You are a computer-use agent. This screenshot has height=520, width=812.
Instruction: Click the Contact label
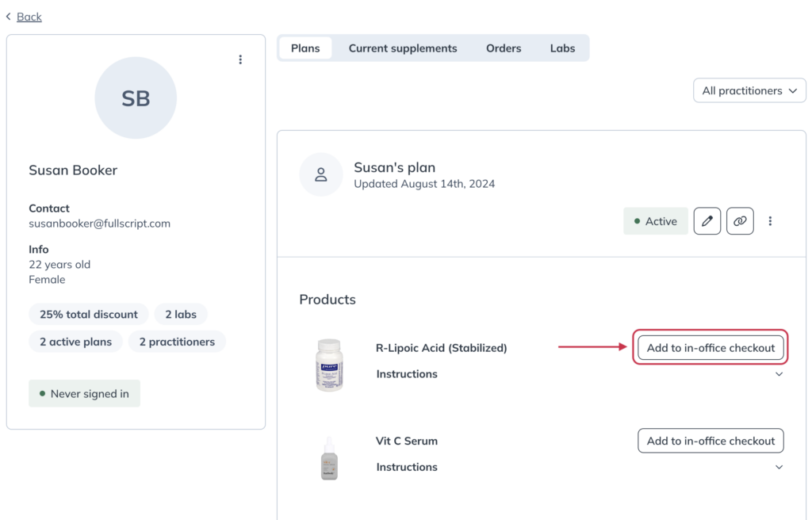pyautogui.click(x=48, y=208)
